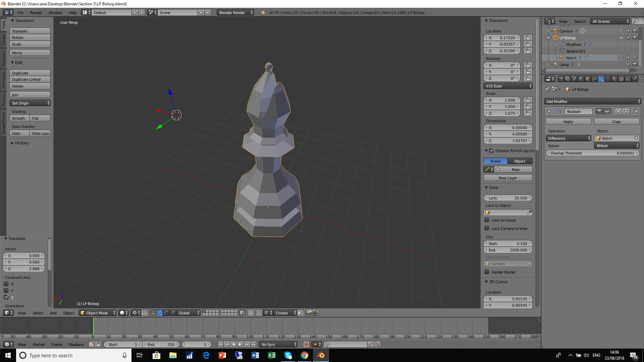Open the Texture properties tab (checker icon)

pos(621,79)
